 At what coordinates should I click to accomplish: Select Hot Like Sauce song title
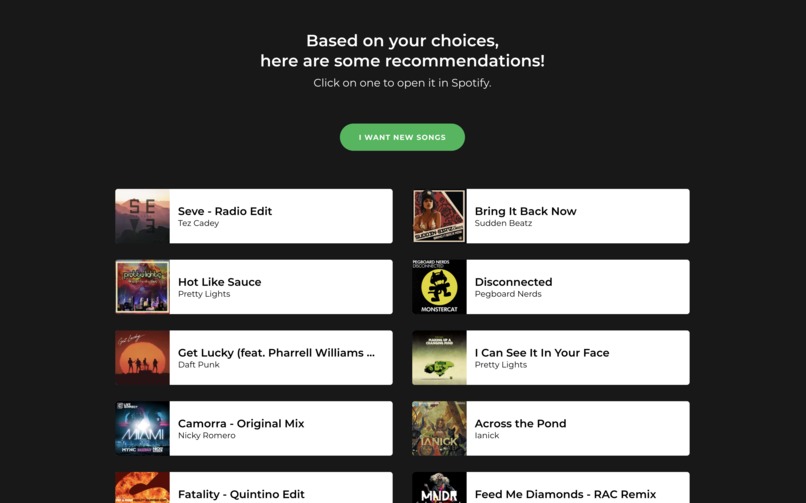pyautogui.click(x=219, y=282)
